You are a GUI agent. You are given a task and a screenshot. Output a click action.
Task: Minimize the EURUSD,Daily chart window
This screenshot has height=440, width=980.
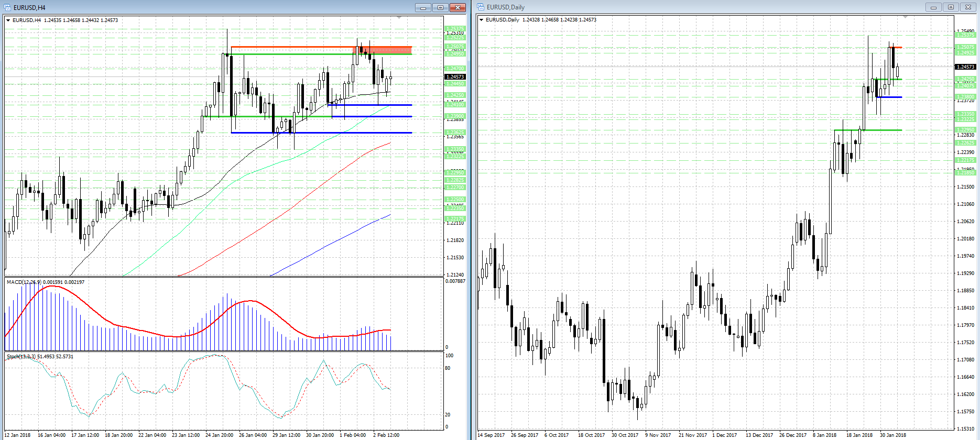click(x=933, y=7)
